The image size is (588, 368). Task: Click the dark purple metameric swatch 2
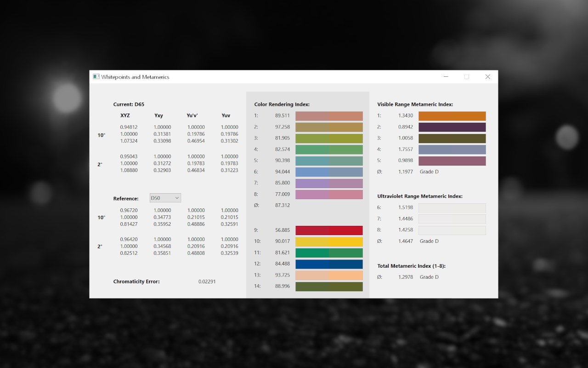(452, 127)
